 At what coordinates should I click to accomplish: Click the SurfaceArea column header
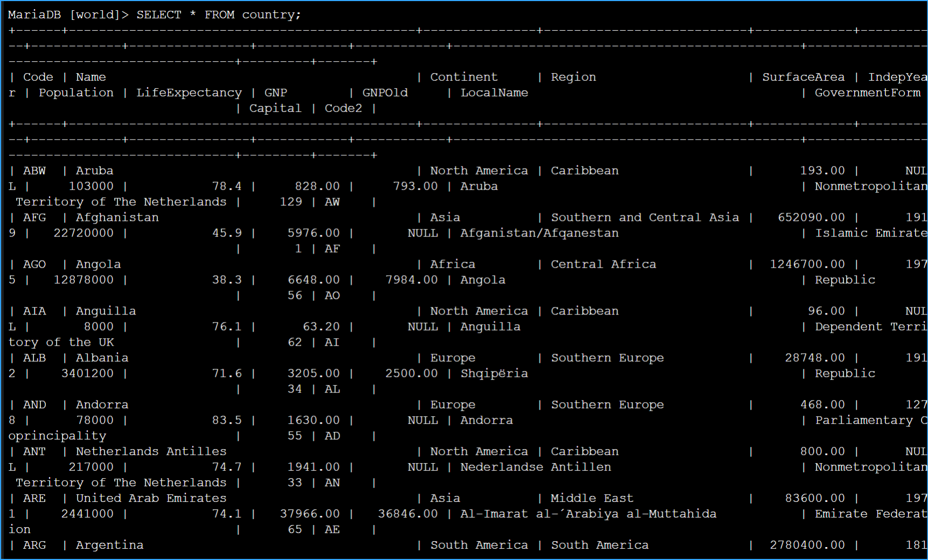803,77
